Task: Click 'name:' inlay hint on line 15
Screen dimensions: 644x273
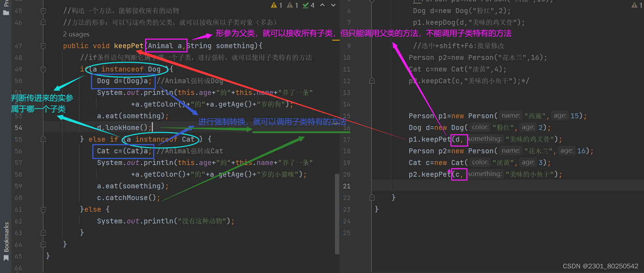Action: tap(511, 116)
